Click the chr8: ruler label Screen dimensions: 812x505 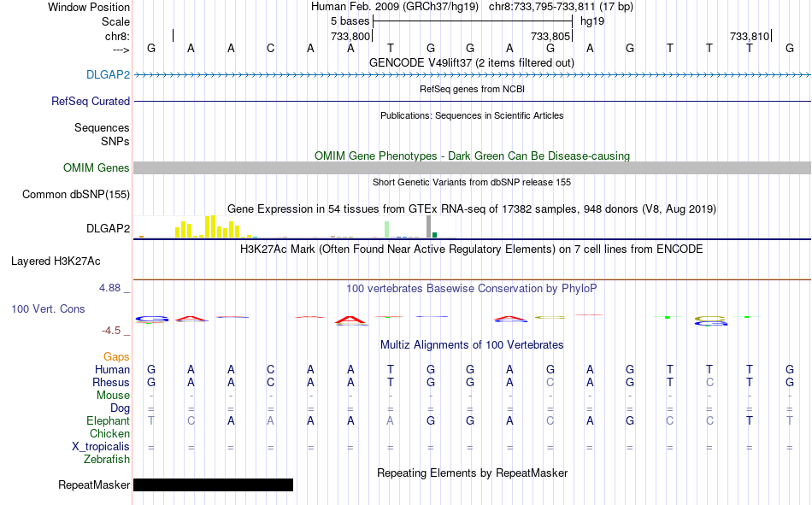(117, 36)
